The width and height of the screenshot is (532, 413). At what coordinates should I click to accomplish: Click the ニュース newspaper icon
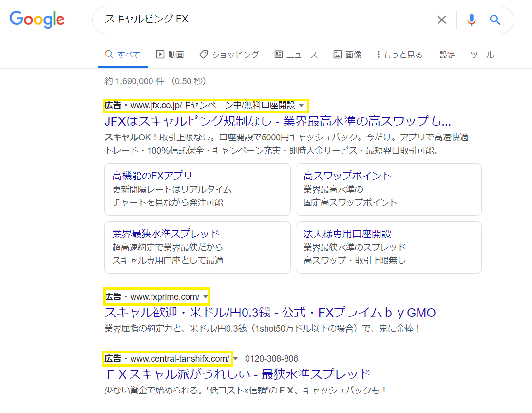pyautogui.click(x=279, y=54)
